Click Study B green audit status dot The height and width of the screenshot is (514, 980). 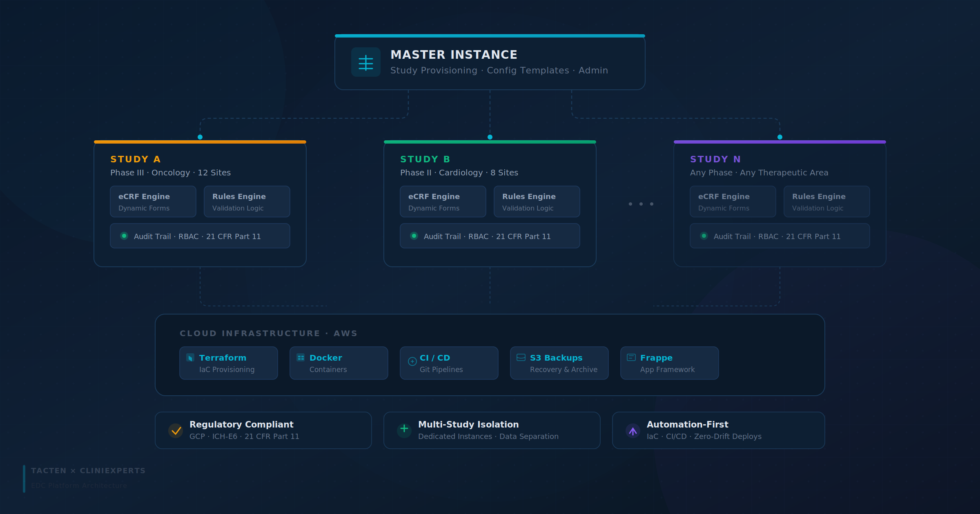[414, 236]
